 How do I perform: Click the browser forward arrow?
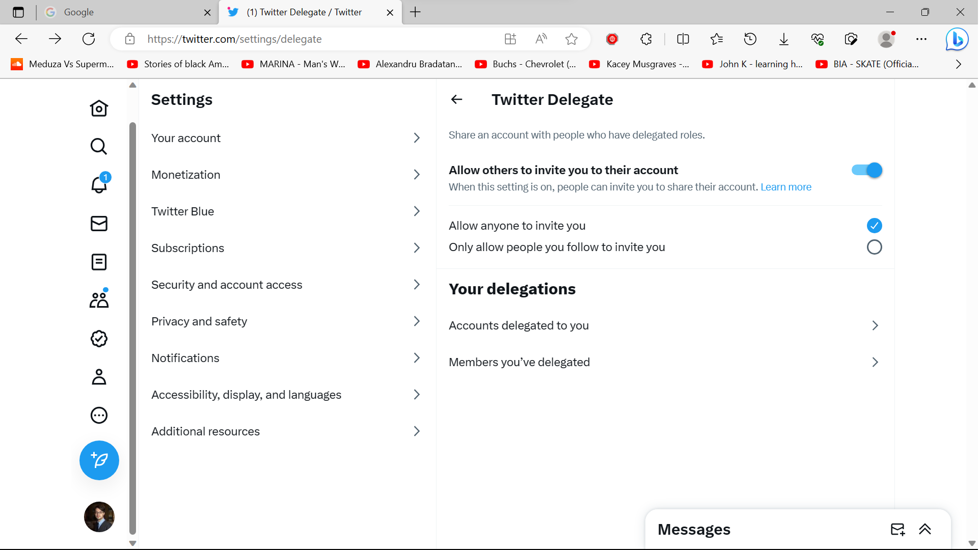(55, 39)
